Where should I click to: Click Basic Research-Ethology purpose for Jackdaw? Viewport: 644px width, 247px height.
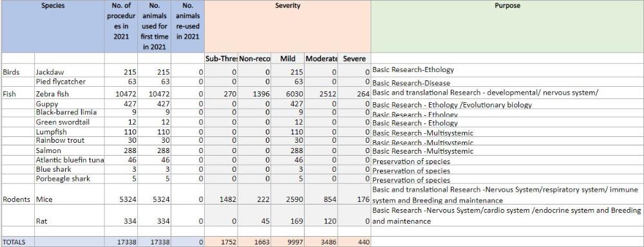[x=413, y=69]
